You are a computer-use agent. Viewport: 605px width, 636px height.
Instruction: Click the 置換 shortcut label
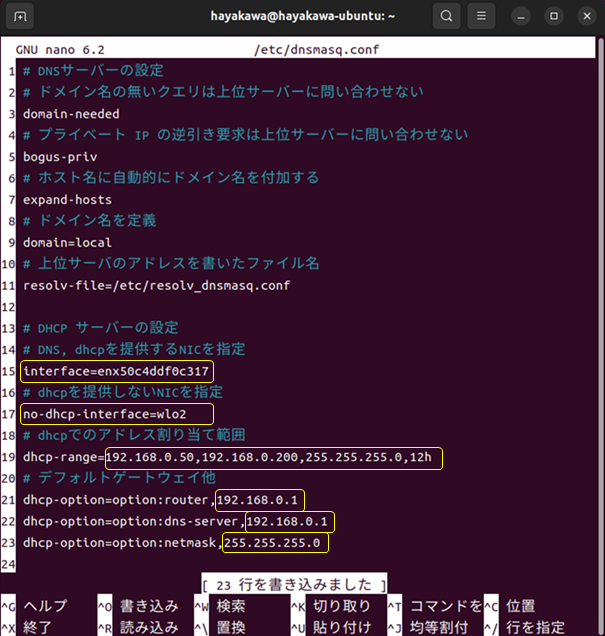(x=231, y=626)
